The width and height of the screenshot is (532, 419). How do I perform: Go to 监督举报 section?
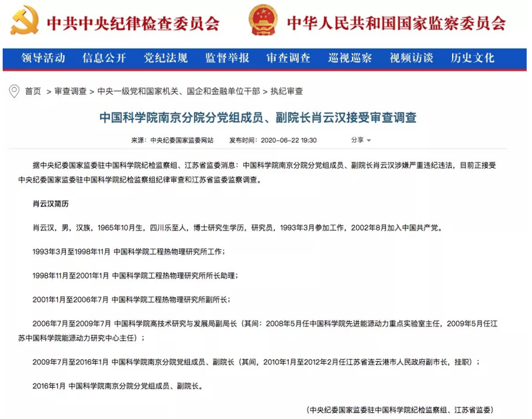227,58
